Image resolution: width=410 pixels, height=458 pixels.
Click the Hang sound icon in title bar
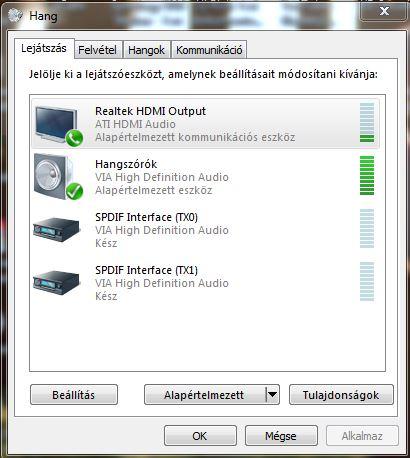15,15
